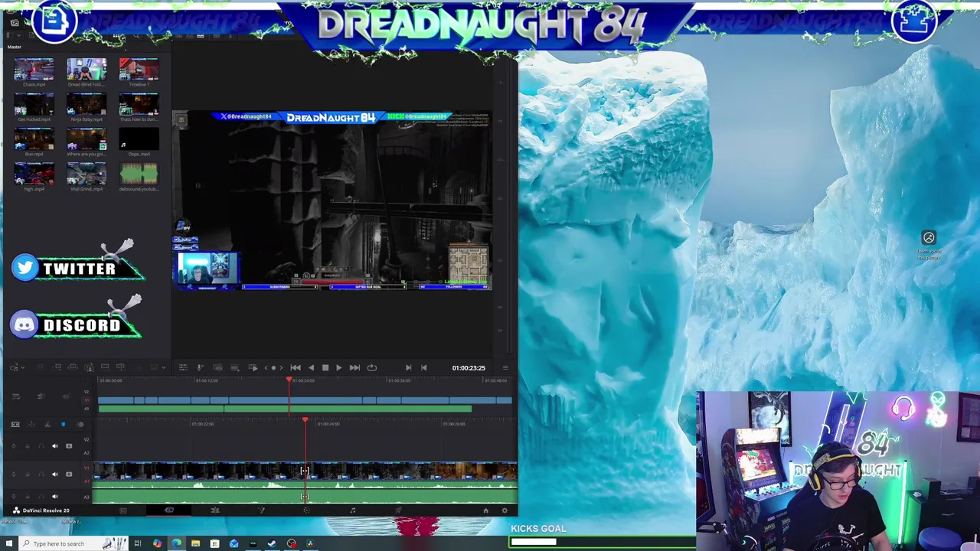The height and width of the screenshot is (551, 980).
Task: Open the timeline options sliders icon
Action: point(184,367)
